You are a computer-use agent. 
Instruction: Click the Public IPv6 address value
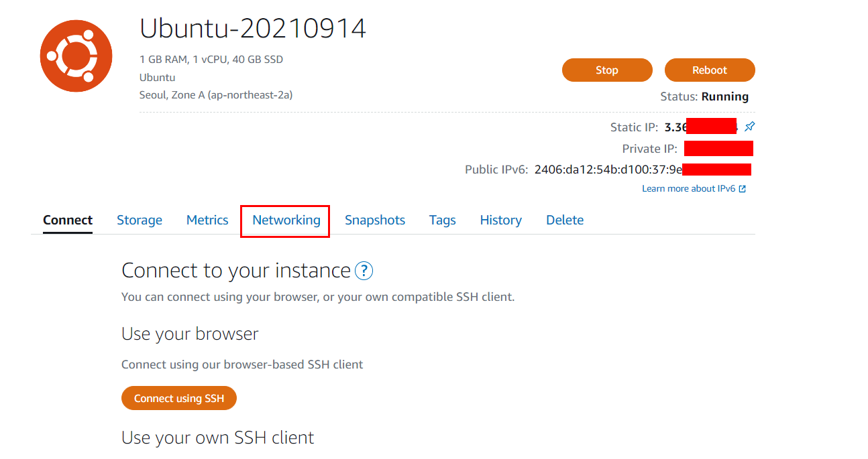[x=643, y=170]
